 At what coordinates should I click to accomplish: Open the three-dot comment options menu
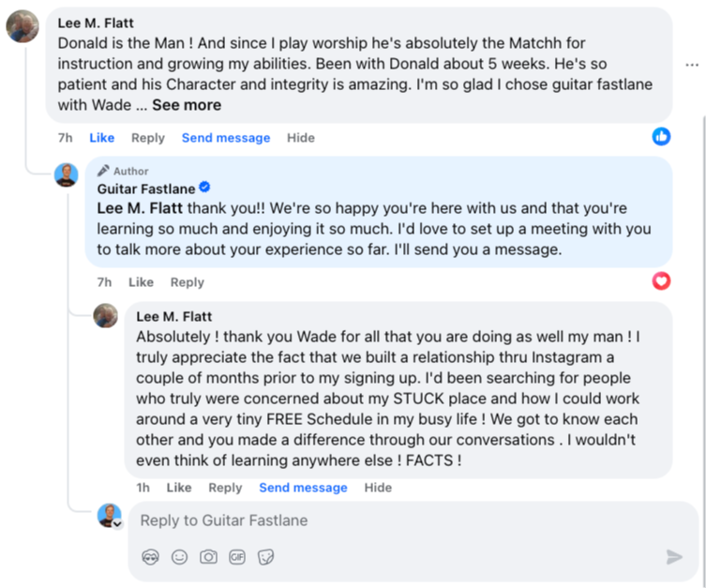[692, 66]
